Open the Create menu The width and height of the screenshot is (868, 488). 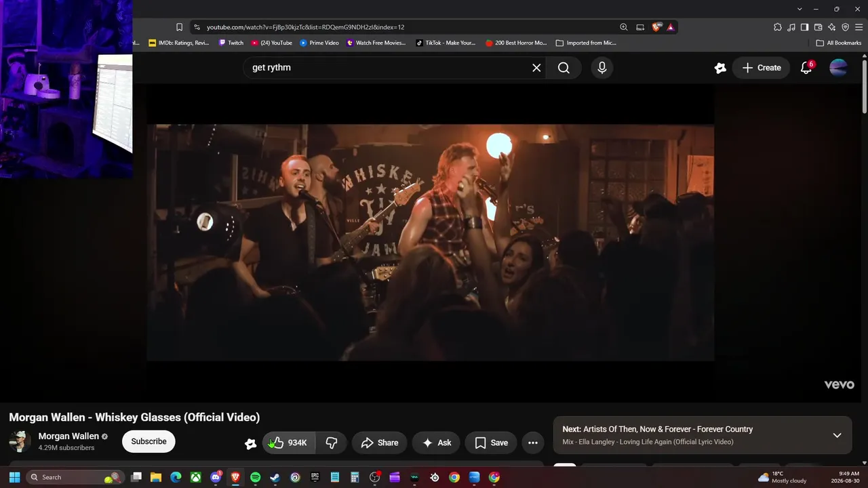[x=762, y=68]
